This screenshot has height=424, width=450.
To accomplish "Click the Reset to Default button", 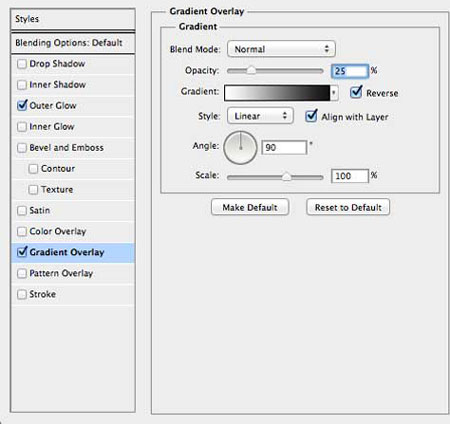I will [348, 207].
